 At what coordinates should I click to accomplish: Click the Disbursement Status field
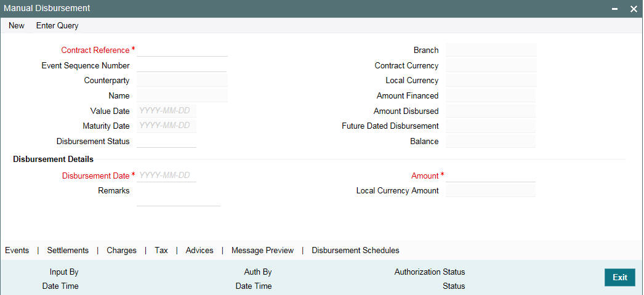pos(166,141)
